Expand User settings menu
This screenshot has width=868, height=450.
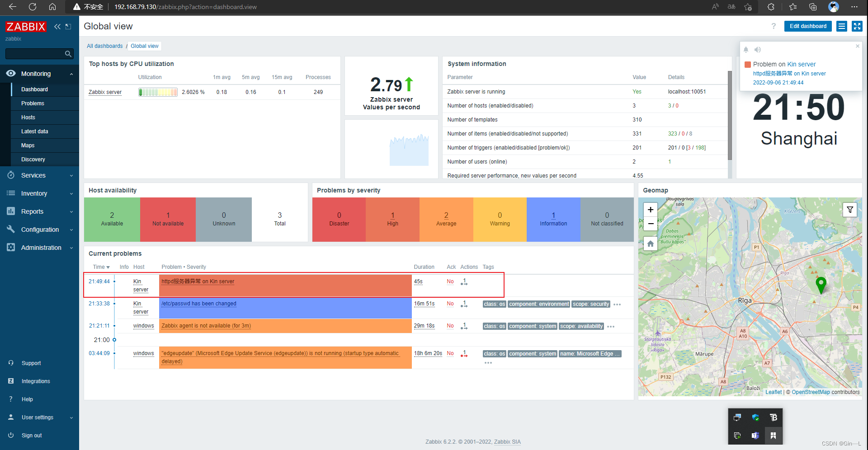tap(39, 417)
